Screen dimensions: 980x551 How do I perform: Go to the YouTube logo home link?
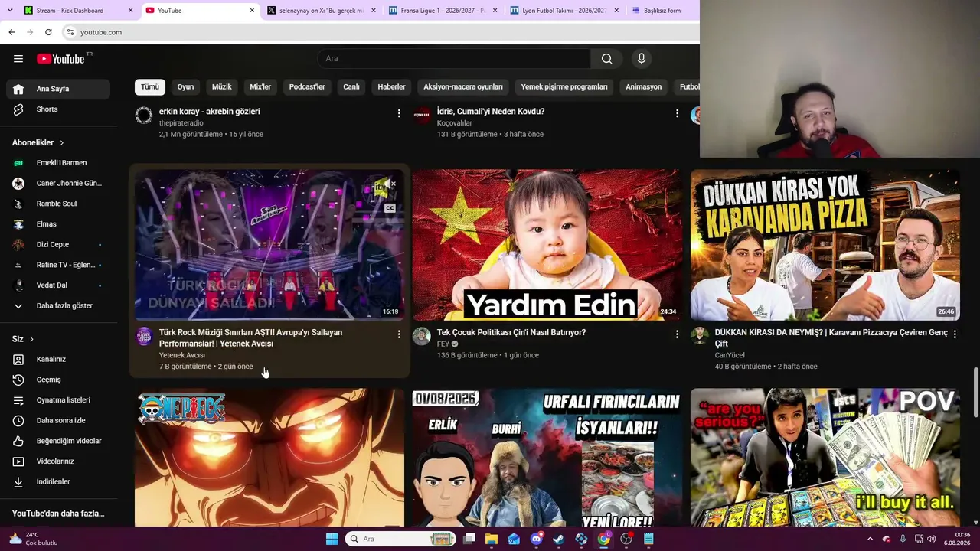pos(60,59)
